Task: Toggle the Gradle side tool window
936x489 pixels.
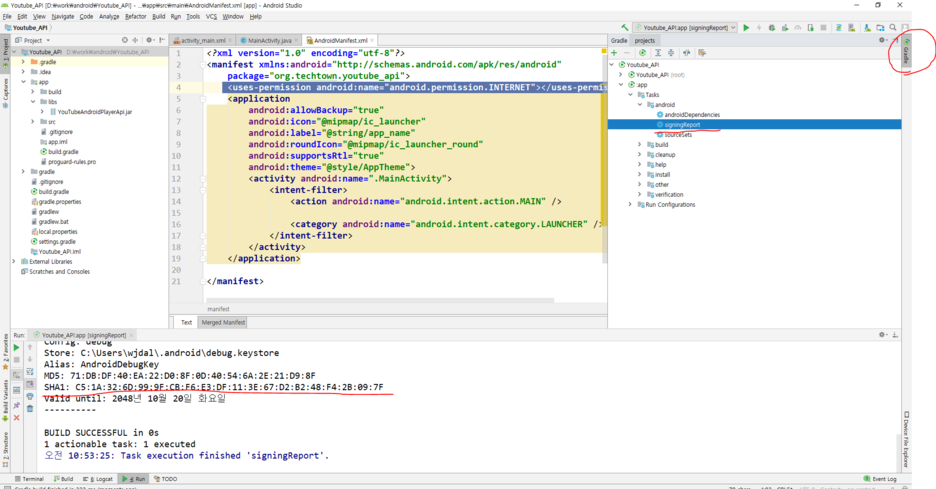Action: 906,53
